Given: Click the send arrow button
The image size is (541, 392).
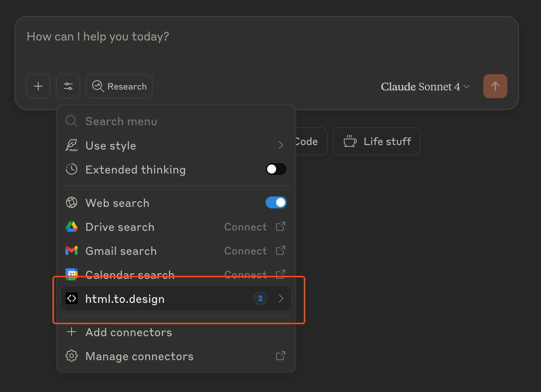Looking at the screenshot, I should 495,86.
